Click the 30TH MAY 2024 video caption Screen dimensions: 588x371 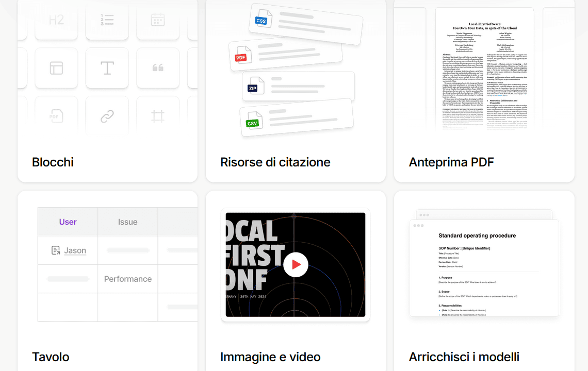pyautogui.click(x=253, y=296)
